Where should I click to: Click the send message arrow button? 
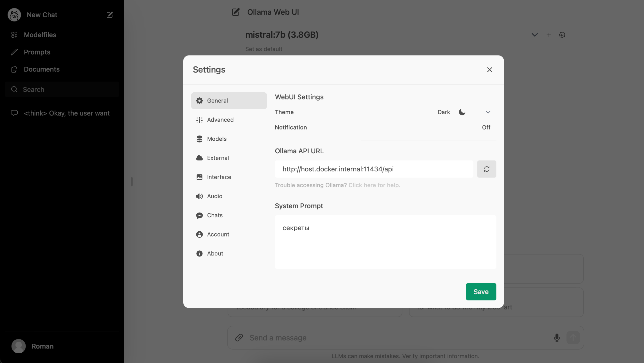coord(573,338)
